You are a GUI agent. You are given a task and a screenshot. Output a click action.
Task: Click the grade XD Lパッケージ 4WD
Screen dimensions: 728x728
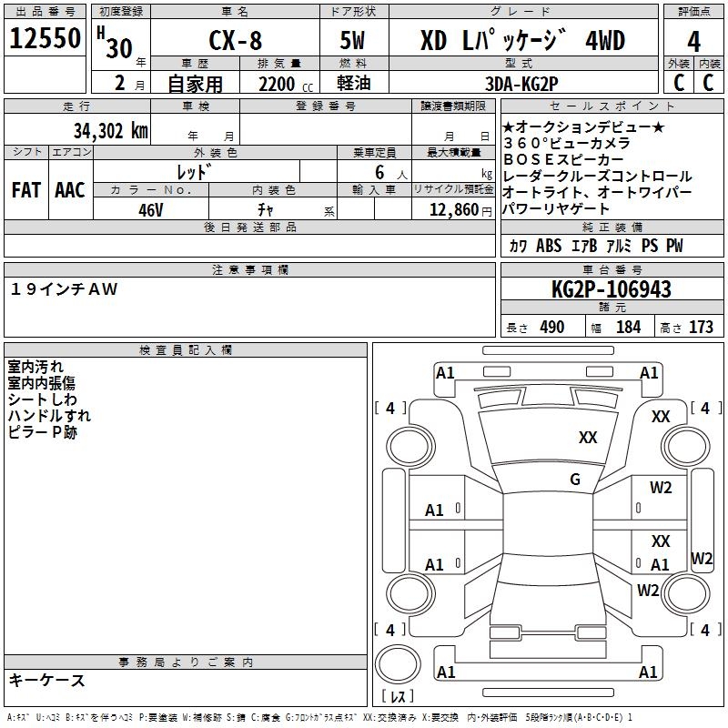coord(522,40)
